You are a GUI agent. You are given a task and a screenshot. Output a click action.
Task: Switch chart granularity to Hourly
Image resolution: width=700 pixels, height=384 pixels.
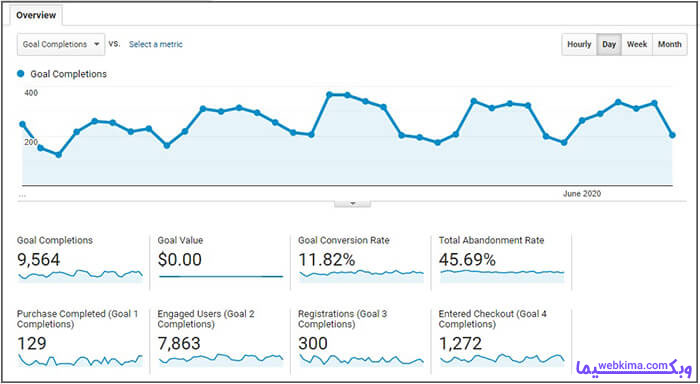coord(579,44)
